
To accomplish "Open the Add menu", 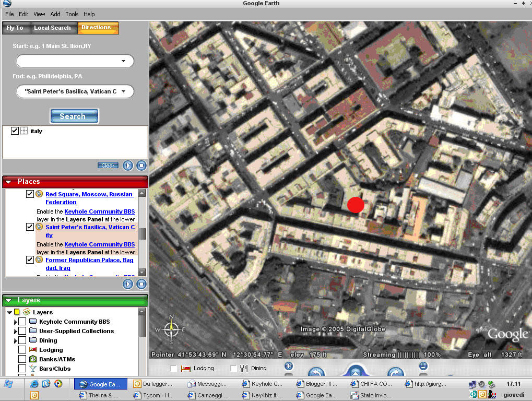I will pyautogui.click(x=55, y=14).
